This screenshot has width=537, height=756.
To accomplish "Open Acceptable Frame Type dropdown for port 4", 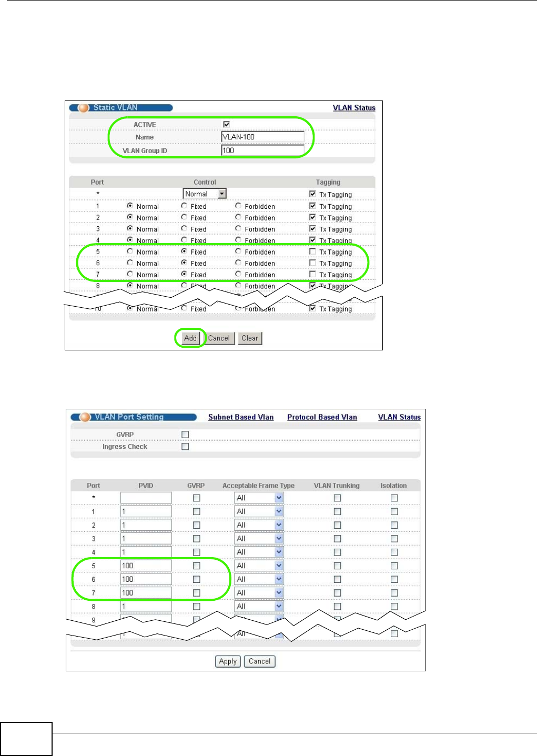I will tap(259, 552).
